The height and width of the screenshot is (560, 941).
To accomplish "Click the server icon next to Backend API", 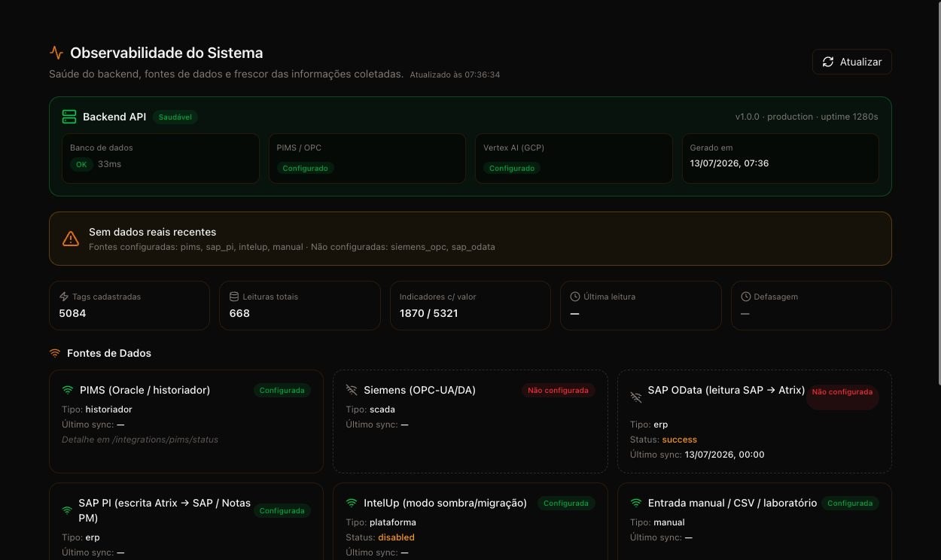I will 69,117.
